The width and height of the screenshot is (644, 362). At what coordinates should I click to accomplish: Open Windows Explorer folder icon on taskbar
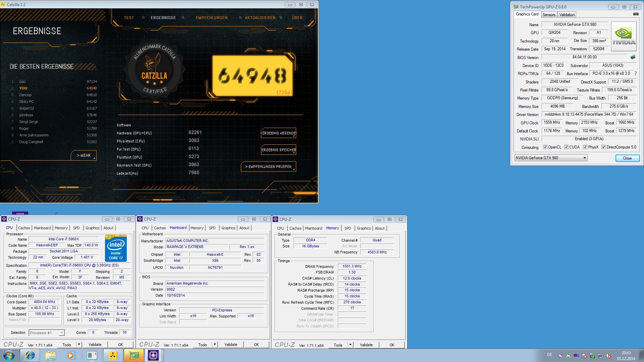51,355
